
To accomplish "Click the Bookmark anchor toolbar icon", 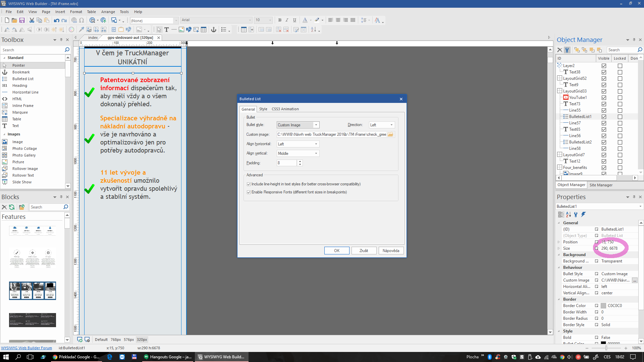I will coord(214,29).
